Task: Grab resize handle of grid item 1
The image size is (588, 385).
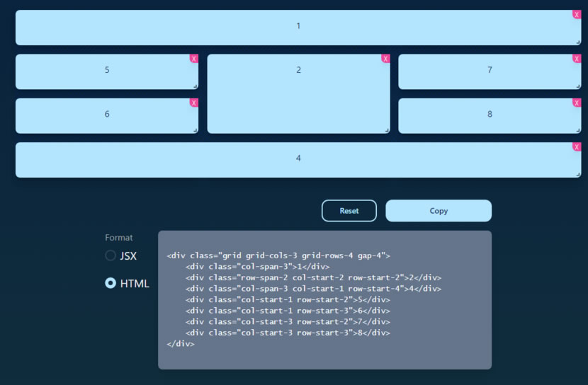Action: (578, 42)
